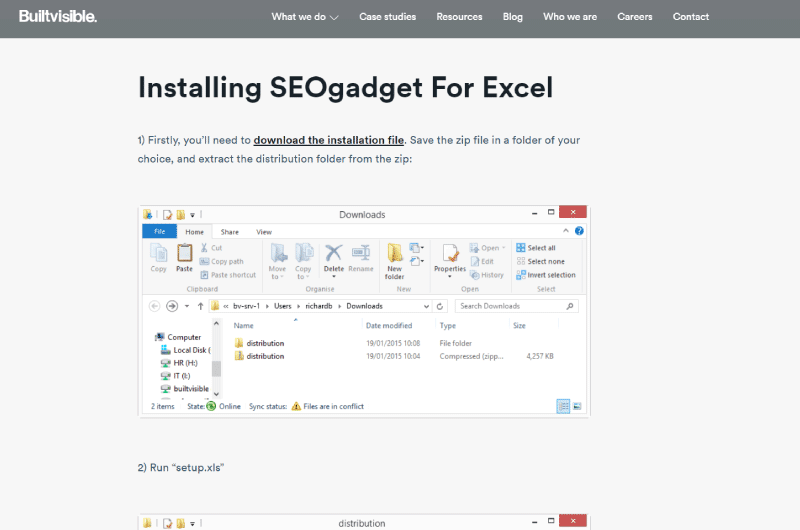Image resolution: width=800 pixels, height=530 pixels.
Task: Sort by the Size column header
Action: 519,325
